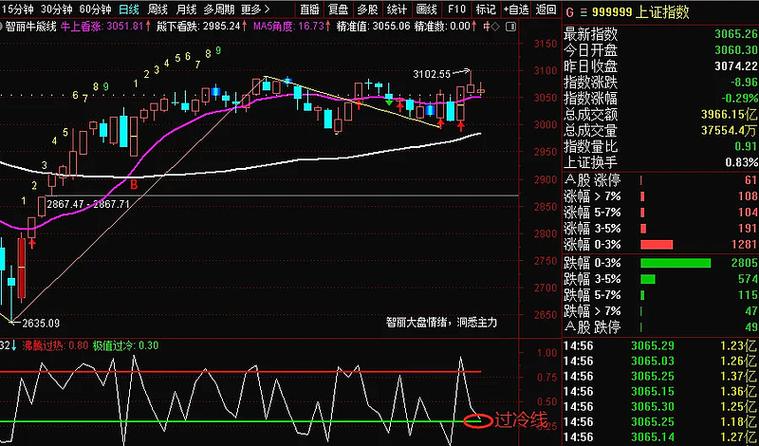Screen dimensions: 759x446
Task: Switch to 15分钟 period tab
Action: 16,9
